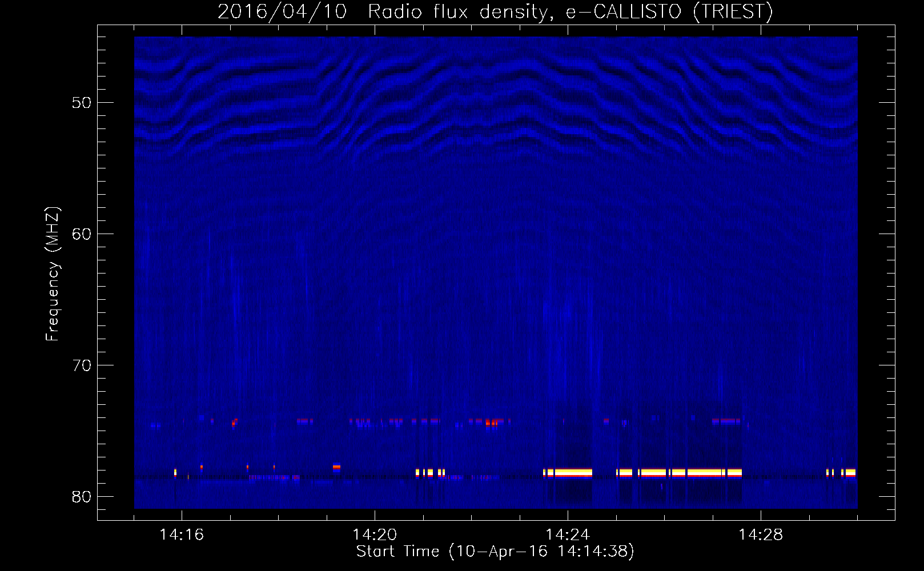924x571 pixels.
Task: Click the 80 frequency tick label
Action: (82, 497)
